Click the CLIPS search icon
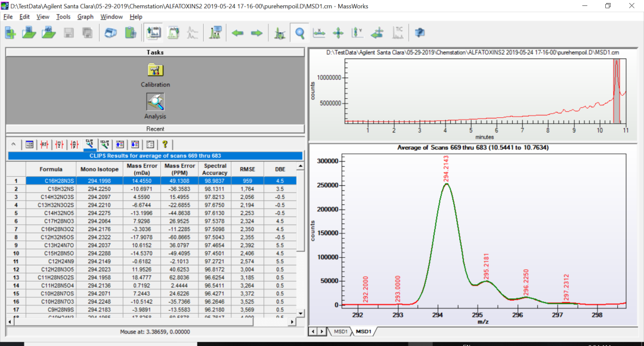The height and width of the screenshot is (346, 644). coord(89,144)
